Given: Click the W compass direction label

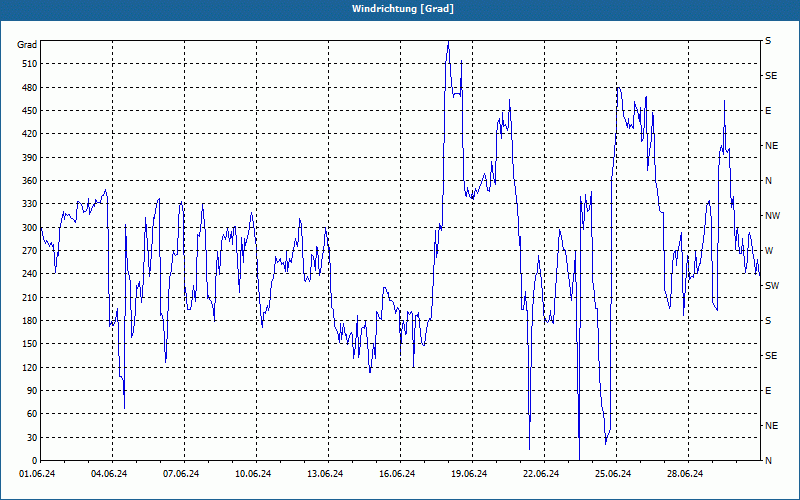Looking at the screenshot, I should click(x=769, y=251).
